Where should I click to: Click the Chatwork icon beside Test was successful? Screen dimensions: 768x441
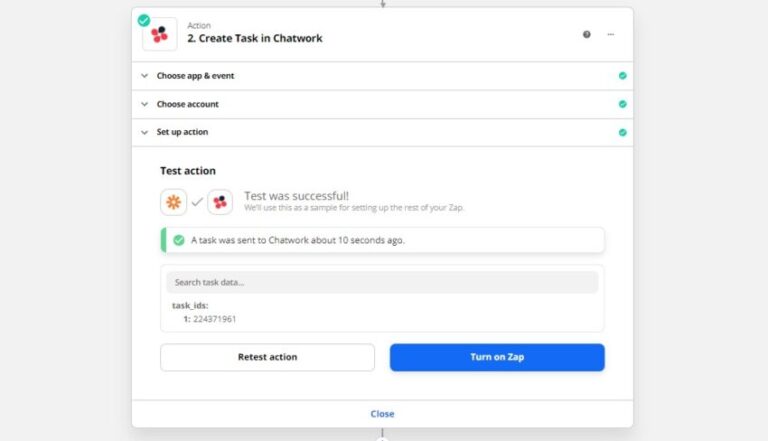click(x=220, y=202)
